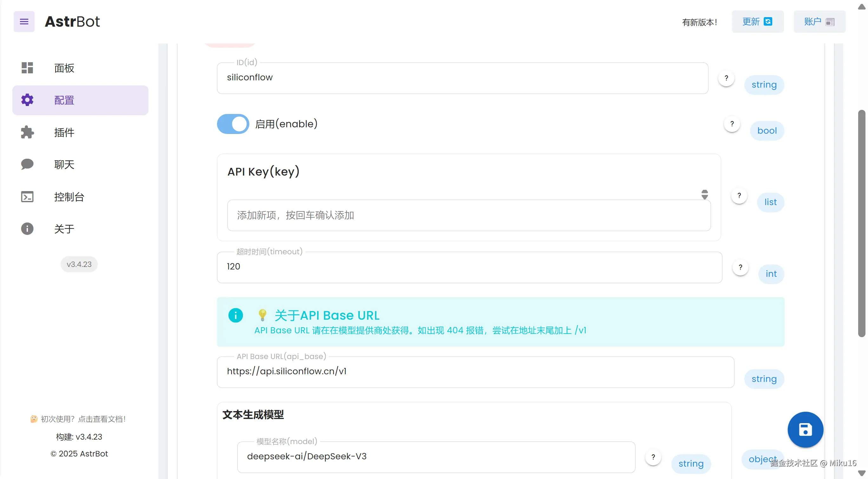Click help icon beside timeout field

pyautogui.click(x=740, y=267)
